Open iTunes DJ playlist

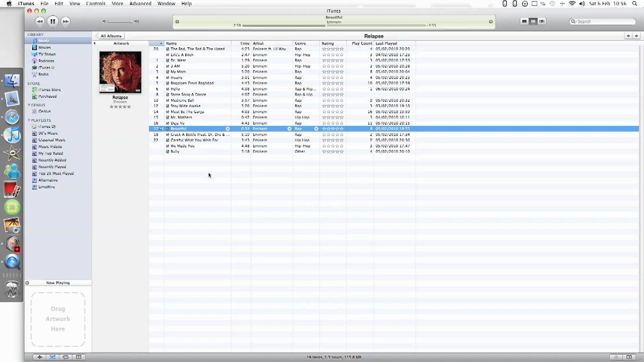pyautogui.click(x=47, y=127)
